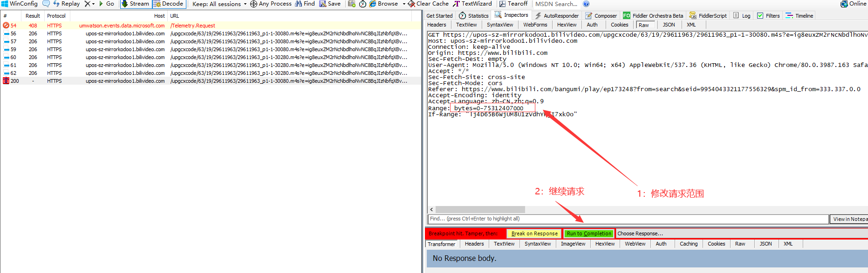This screenshot has width=868, height=273.
Task: Open the Statistics tab
Action: tap(474, 16)
